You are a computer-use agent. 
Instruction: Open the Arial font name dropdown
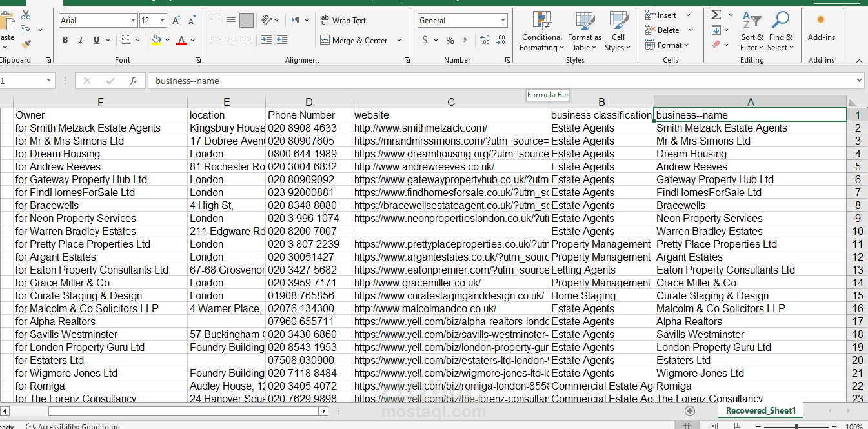[133, 21]
